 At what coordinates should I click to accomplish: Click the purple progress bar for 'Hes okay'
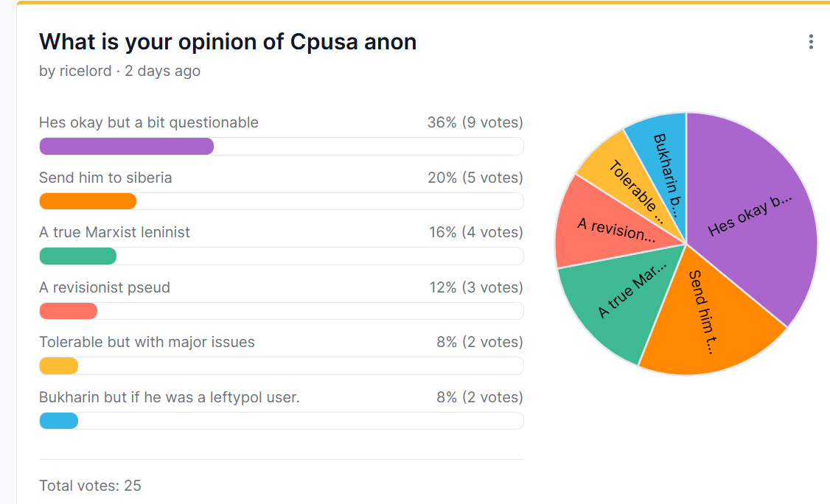(126, 146)
